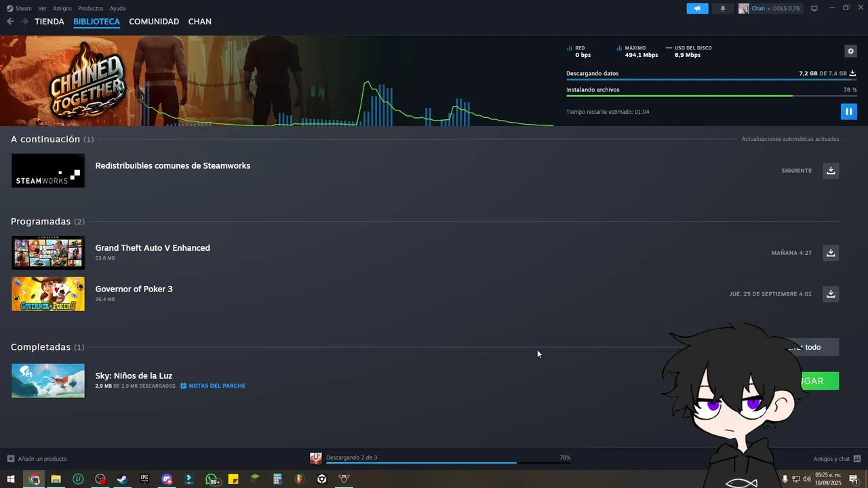868x488 pixels.
Task: Download Redistribuibles comunes de Steamworks now
Action: pyautogui.click(x=831, y=170)
